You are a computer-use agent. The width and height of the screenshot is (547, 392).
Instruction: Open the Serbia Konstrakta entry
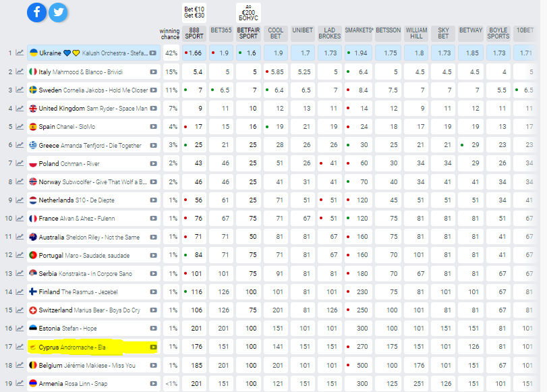pos(94,274)
